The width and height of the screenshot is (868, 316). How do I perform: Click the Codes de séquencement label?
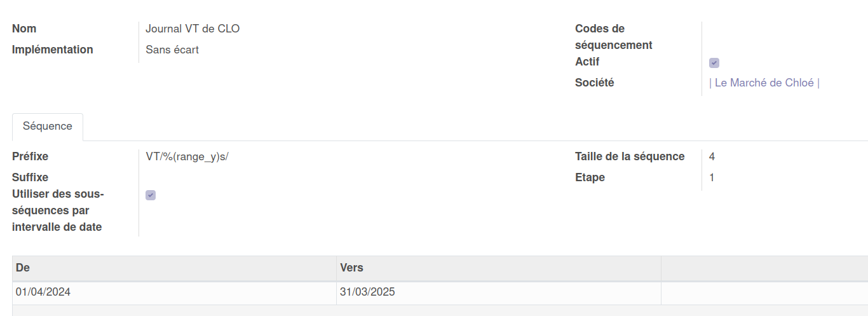[613, 37]
